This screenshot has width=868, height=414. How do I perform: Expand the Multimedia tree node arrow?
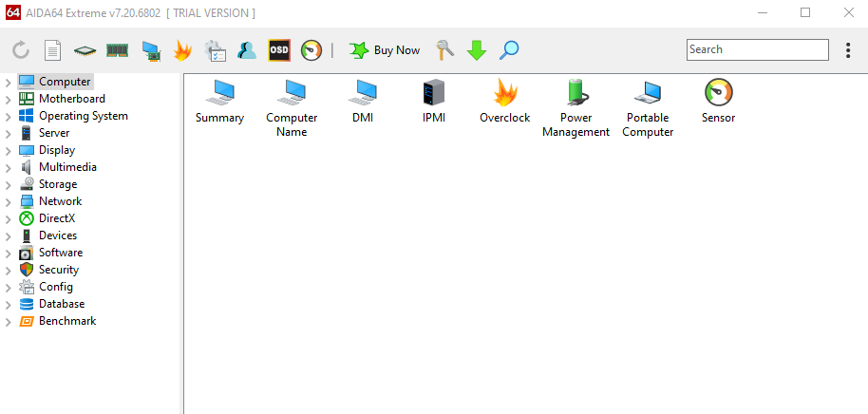tap(8, 168)
